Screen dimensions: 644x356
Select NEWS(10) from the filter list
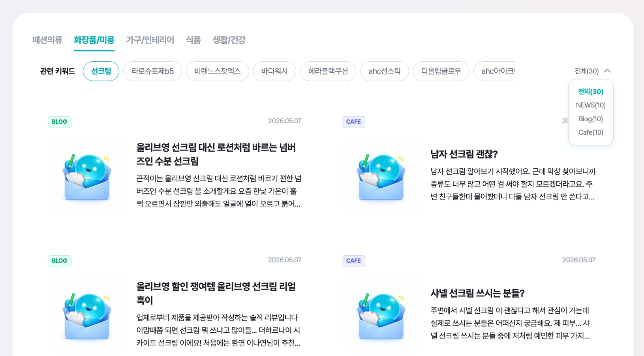pyautogui.click(x=591, y=105)
